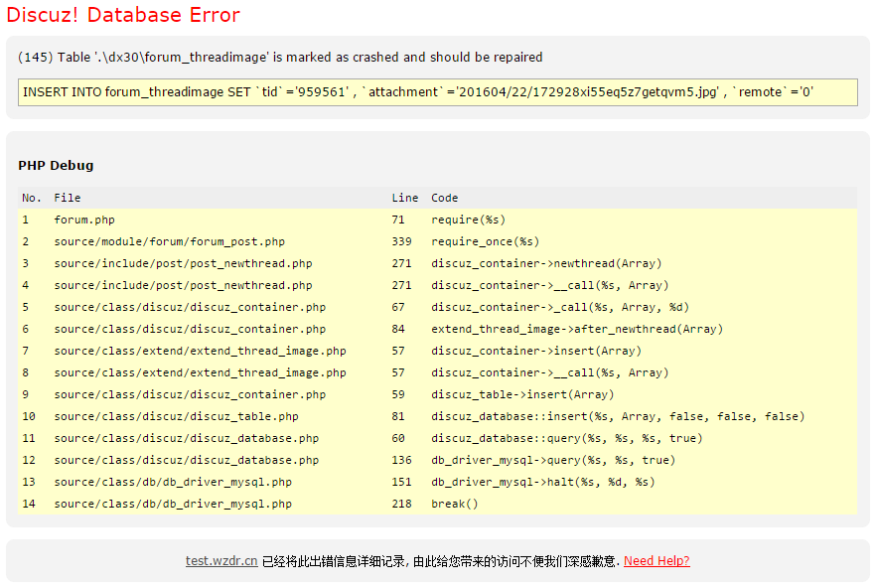Click the Need Help? link

tap(657, 561)
